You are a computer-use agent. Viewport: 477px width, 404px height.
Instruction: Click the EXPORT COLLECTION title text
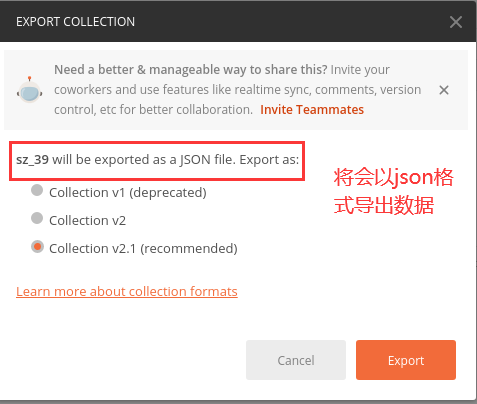(x=75, y=22)
